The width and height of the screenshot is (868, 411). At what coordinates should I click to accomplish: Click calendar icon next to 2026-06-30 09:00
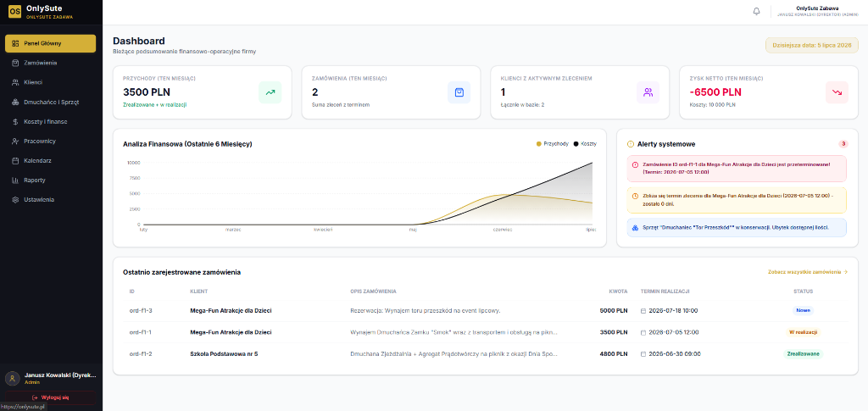(x=643, y=354)
